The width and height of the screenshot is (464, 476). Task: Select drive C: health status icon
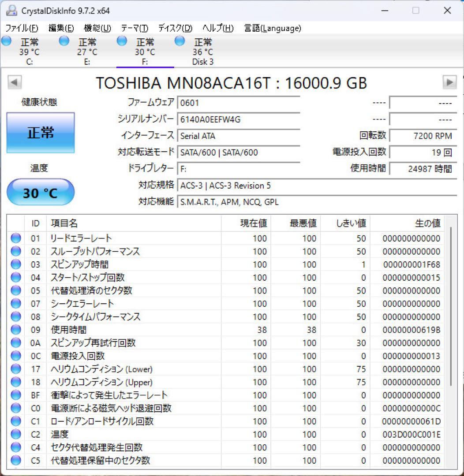[x=6, y=41]
